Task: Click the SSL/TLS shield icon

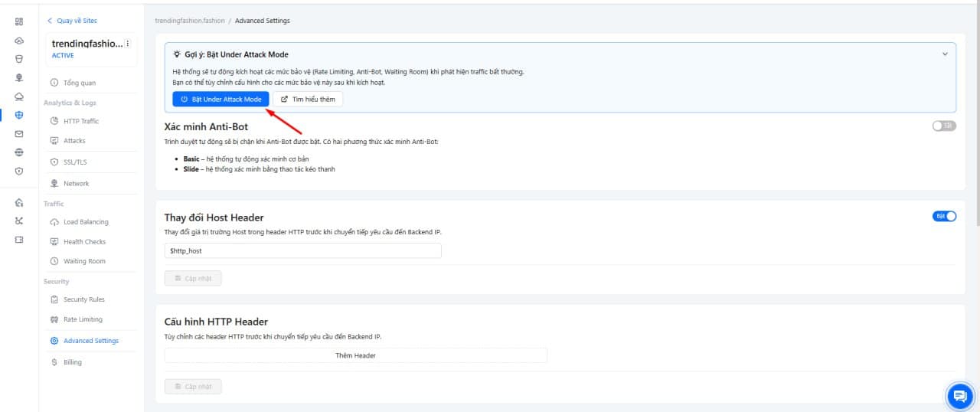Action: 54,162
